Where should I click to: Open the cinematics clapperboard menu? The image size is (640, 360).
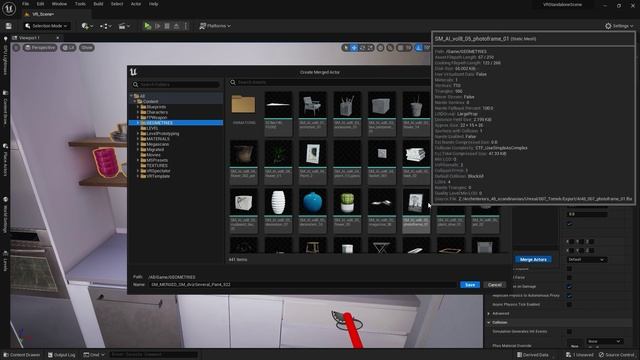pyautogui.click(x=124, y=26)
